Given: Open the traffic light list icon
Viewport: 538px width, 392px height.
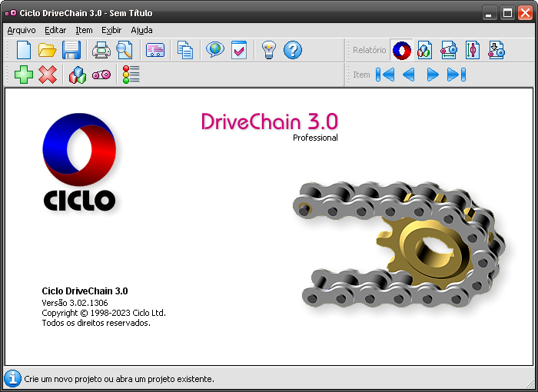Looking at the screenshot, I should (x=131, y=75).
